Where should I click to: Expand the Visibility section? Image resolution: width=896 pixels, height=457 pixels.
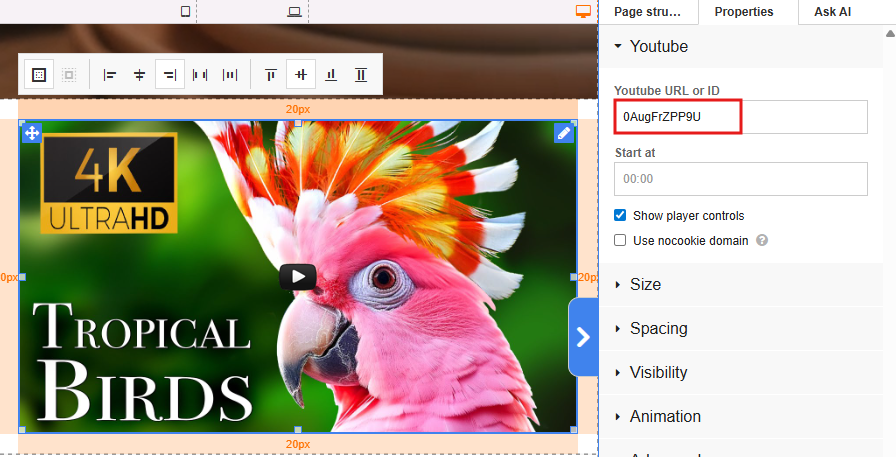pos(658,373)
